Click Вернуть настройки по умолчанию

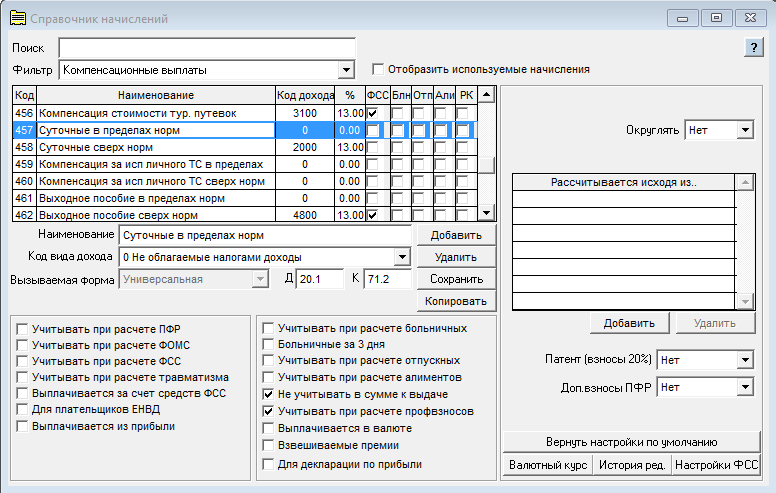point(631,442)
